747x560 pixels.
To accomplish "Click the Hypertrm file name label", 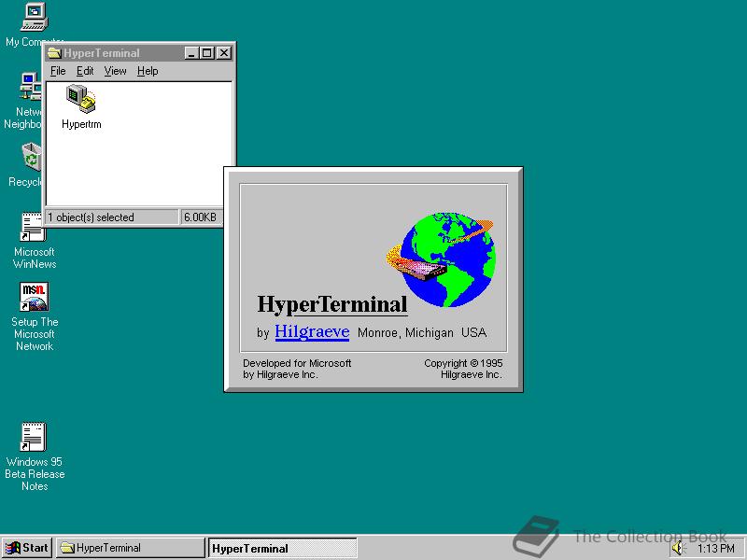I will click(x=81, y=124).
